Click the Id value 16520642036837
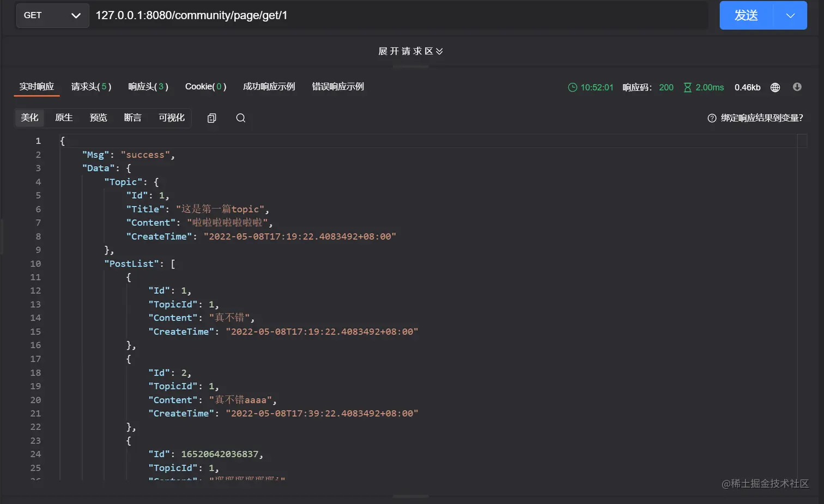This screenshot has height=504, width=824. (x=220, y=454)
